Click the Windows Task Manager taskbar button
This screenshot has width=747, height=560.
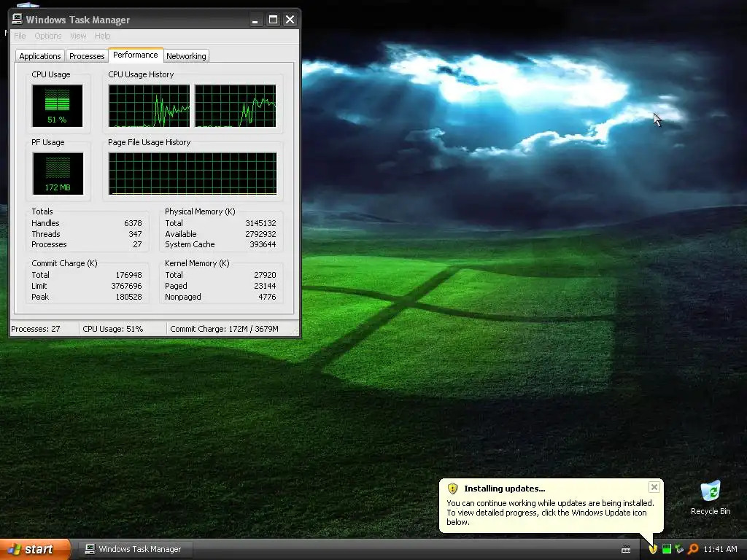pos(135,549)
